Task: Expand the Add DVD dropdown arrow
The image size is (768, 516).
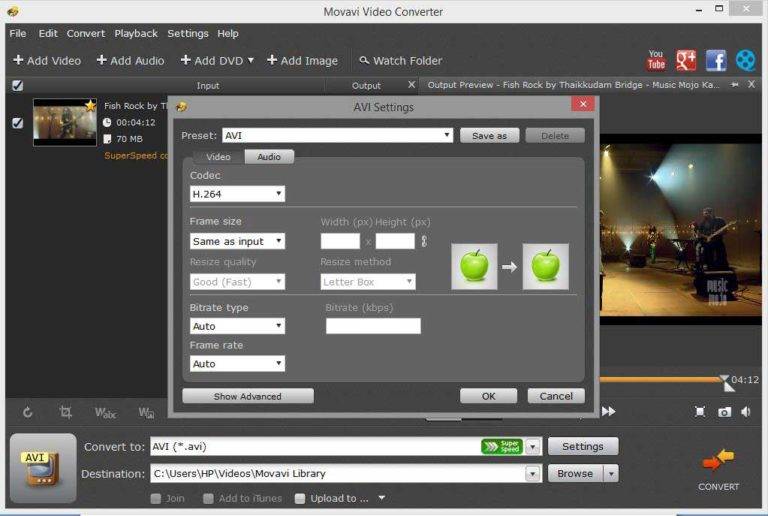Action: pos(251,60)
